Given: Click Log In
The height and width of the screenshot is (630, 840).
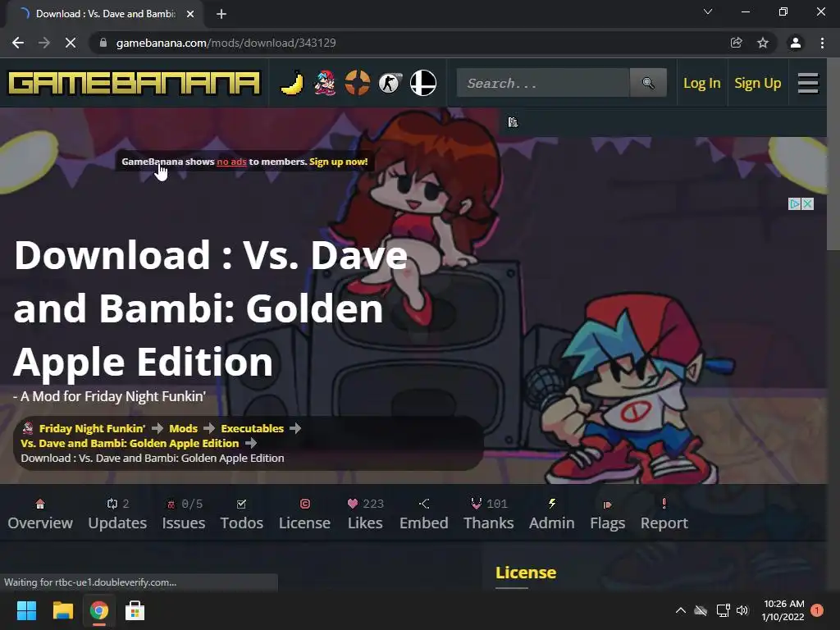Looking at the screenshot, I should (702, 83).
